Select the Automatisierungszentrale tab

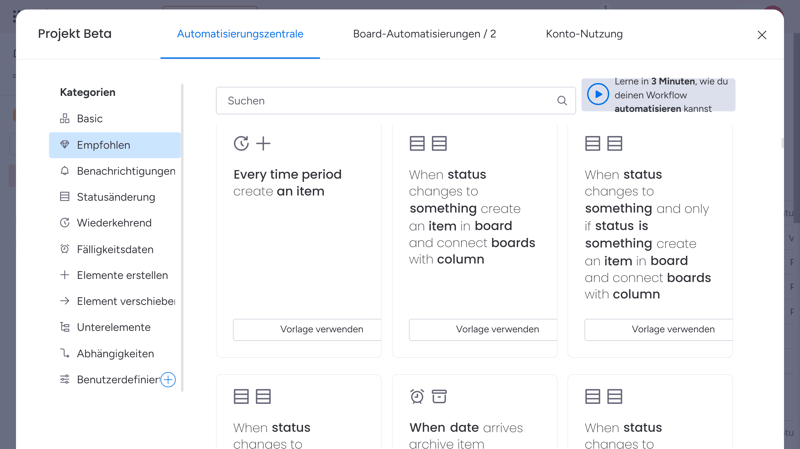(240, 34)
